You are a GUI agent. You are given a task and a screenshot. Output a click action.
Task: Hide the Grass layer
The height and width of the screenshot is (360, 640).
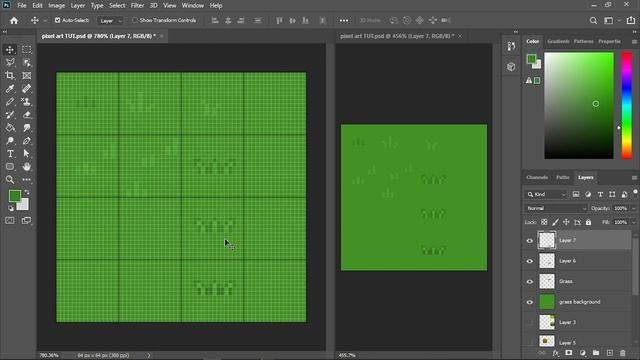click(529, 282)
